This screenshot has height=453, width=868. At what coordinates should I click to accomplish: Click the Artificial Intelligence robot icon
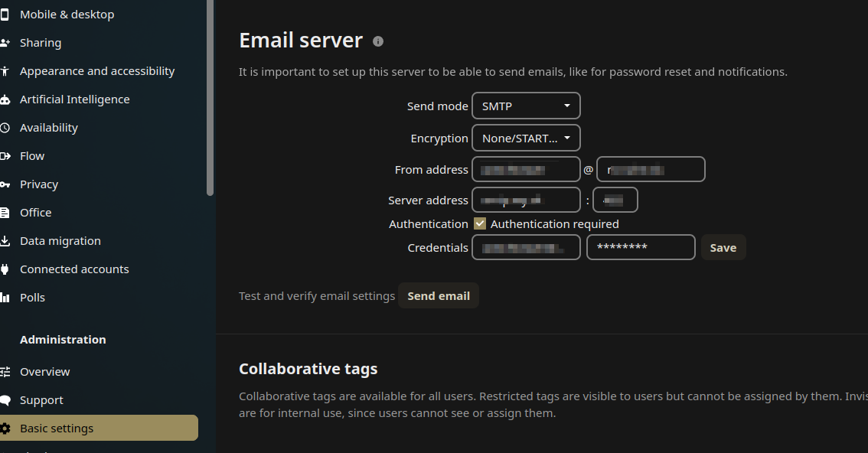pyautogui.click(x=5, y=99)
